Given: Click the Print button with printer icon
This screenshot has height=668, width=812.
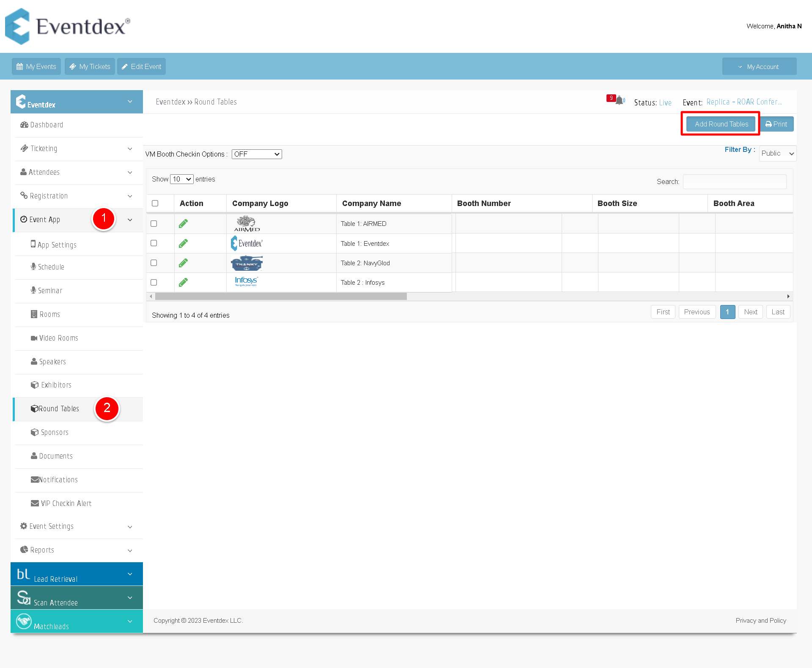Looking at the screenshot, I should [x=776, y=124].
